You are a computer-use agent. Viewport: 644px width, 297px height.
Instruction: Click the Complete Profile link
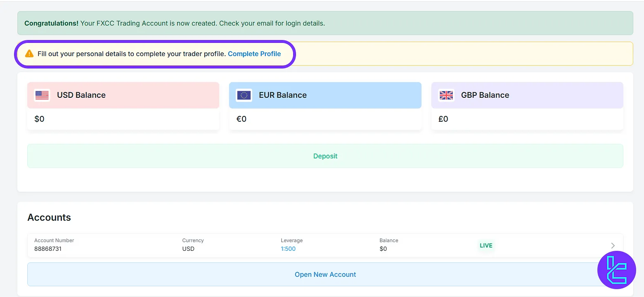tap(254, 54)
